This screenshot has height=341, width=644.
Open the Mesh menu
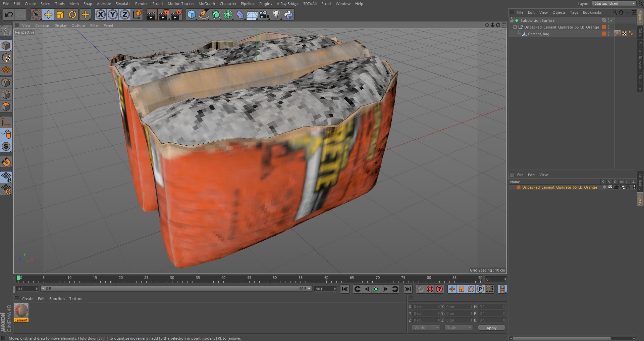(74, 4)
